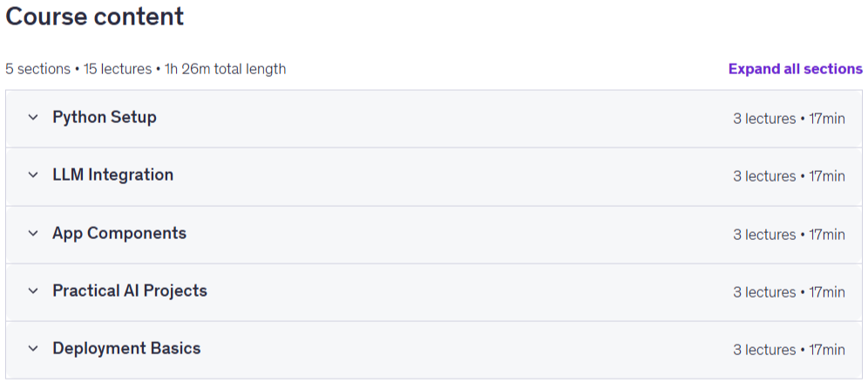Click the Course content heading
Image resolution: width=868 pixels, height=383 pixels.
coord(95,16)
